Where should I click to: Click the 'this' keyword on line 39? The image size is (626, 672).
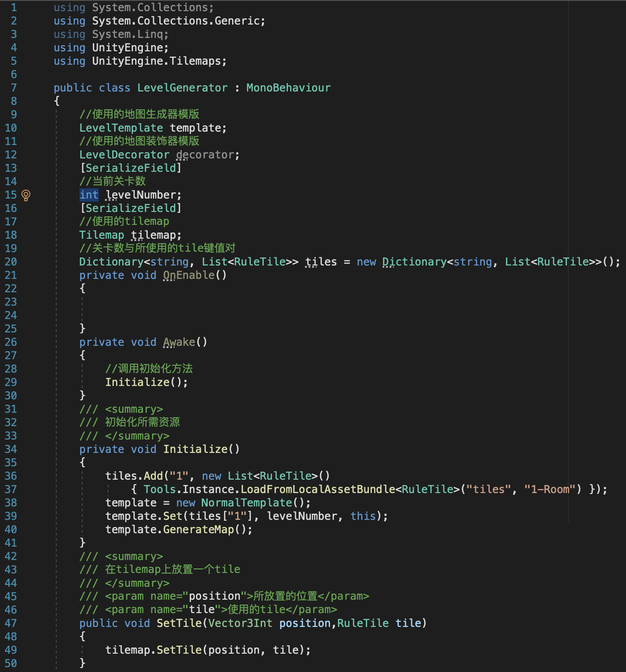pos(363,516)
